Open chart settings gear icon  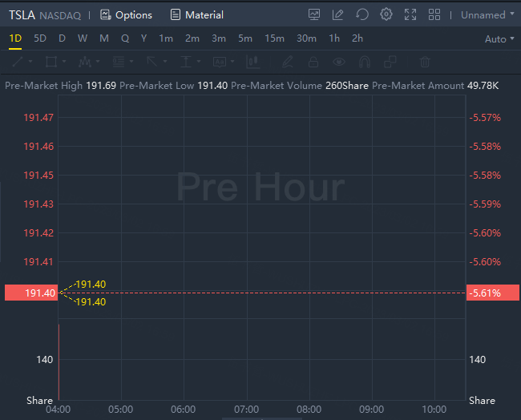[x=386, y=14]
